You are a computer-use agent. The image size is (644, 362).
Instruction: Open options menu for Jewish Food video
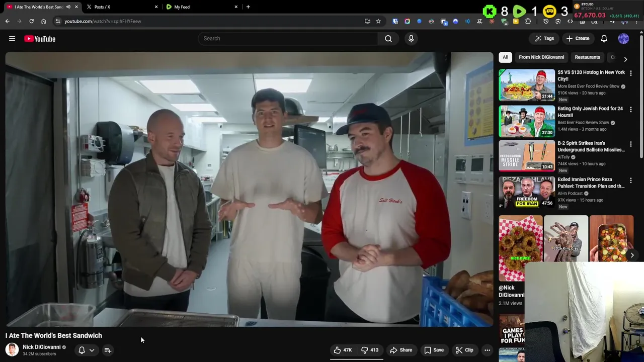pyautogui.click(x=631, y=110)
